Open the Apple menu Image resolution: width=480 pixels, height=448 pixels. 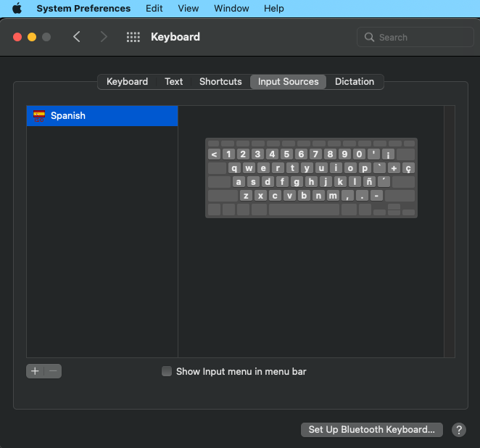[x=17, y=8]
